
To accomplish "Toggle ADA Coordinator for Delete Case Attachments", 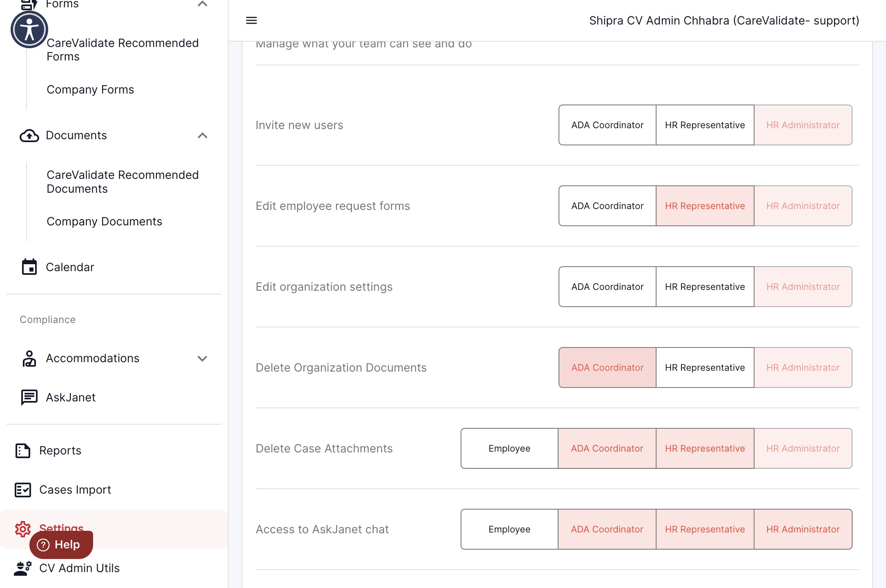I will 607,448.
